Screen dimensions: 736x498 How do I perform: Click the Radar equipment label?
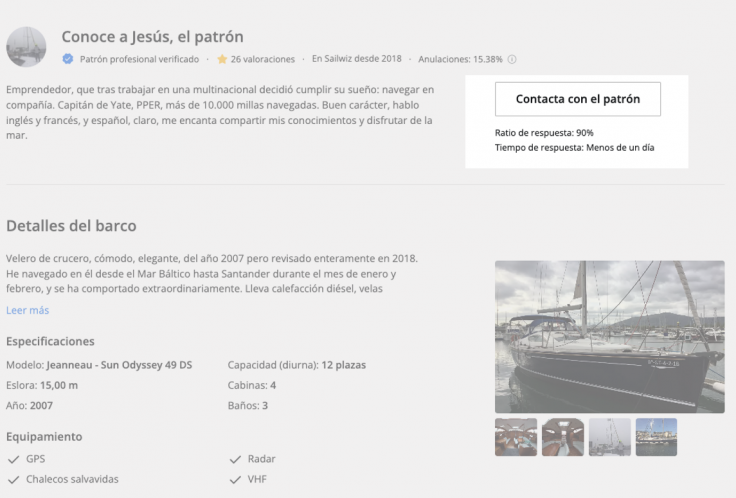(261, 459)
